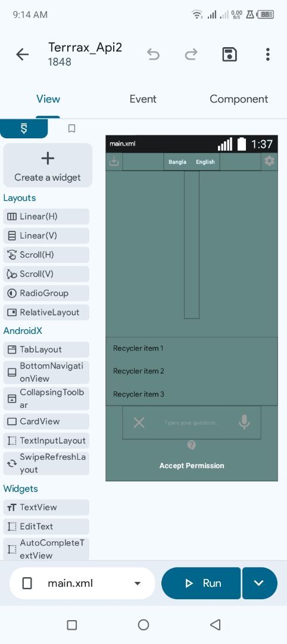This screenshot has width=287, height=644.
Task: Click the Run button
Action: coord(201,583)
